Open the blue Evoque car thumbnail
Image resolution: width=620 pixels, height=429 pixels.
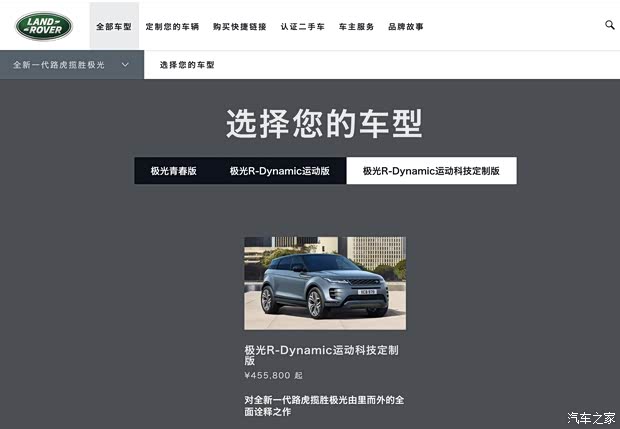325,283
